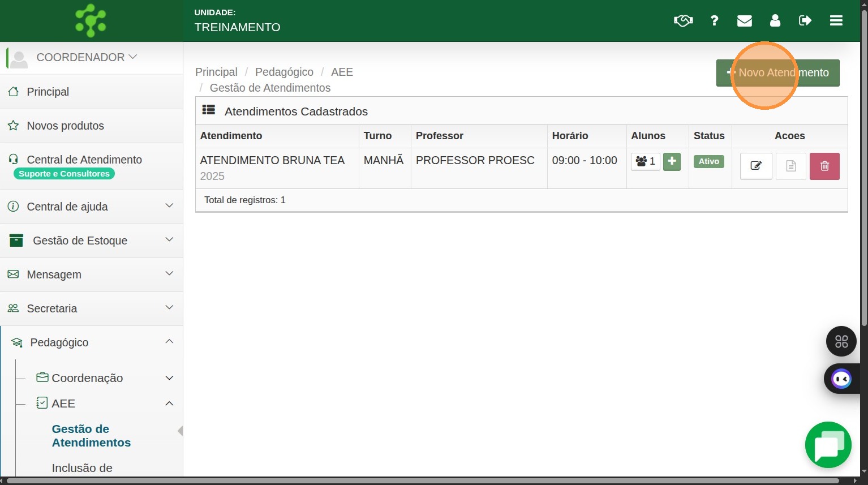Viewport: 868px width, 485px height.
Task: Add a student with the green plus button
Action: [672, 161]
